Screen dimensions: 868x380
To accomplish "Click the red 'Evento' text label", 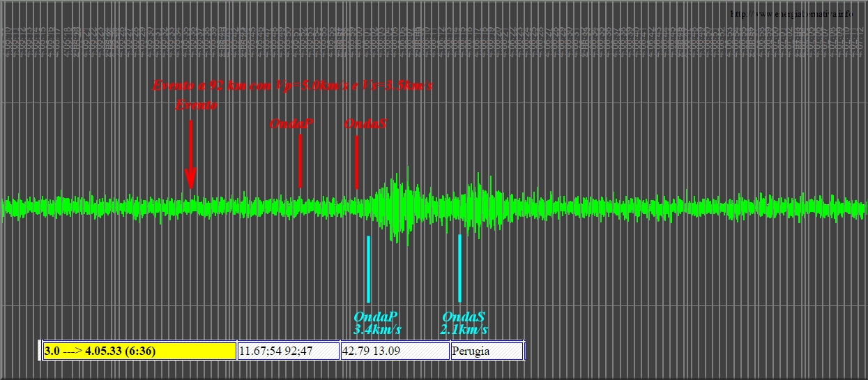I will [x=196, y=105].
